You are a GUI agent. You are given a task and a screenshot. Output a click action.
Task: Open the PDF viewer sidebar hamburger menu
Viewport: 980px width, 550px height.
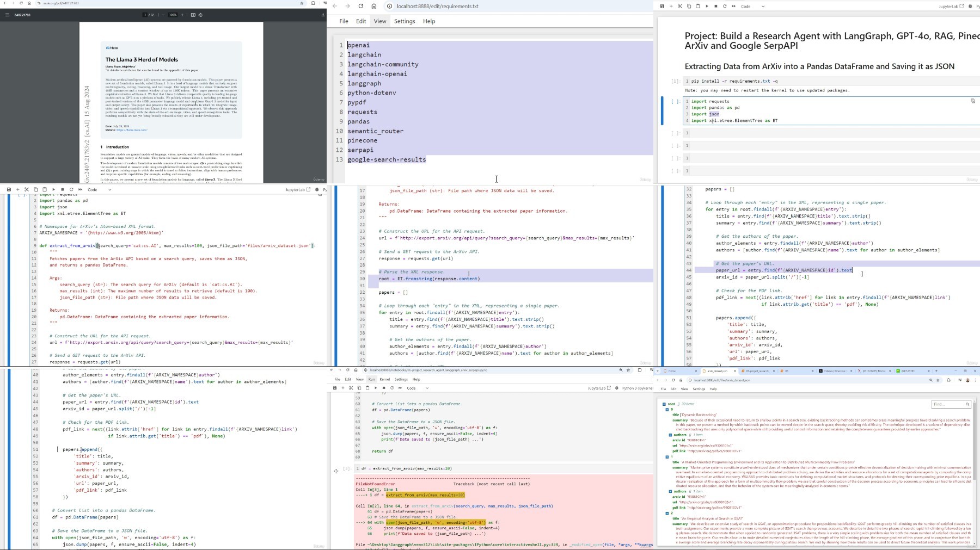click(x=7, y=15)
